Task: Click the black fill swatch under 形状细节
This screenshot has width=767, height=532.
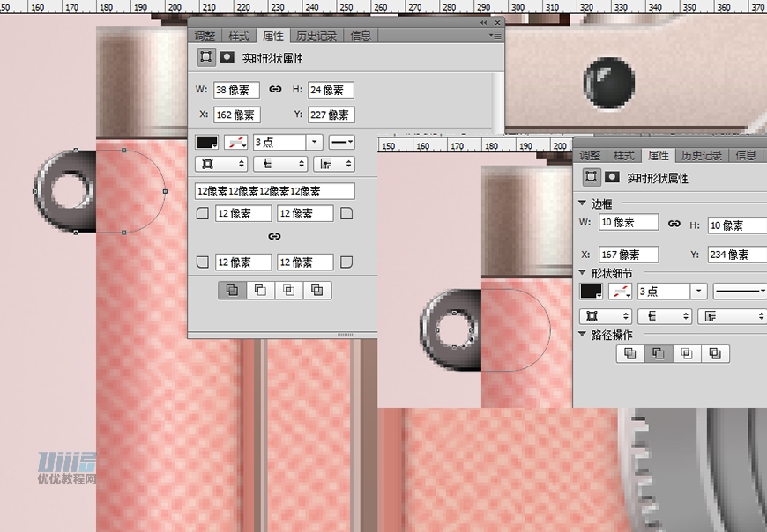Action: 591,291
